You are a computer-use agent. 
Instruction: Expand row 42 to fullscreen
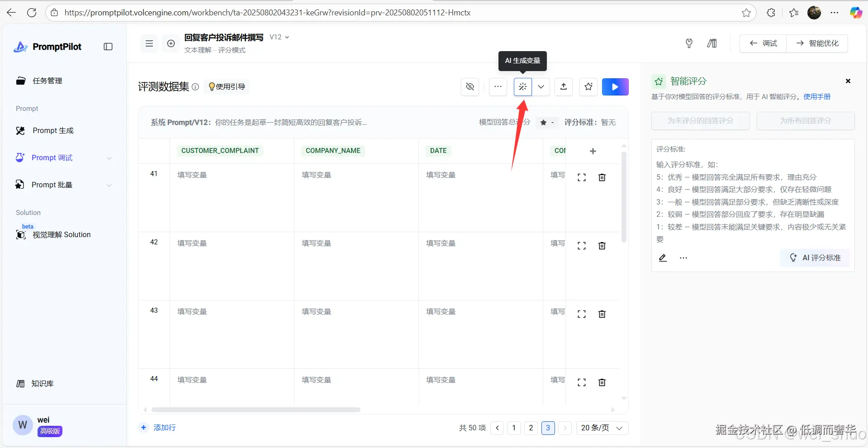coord(582,246)
